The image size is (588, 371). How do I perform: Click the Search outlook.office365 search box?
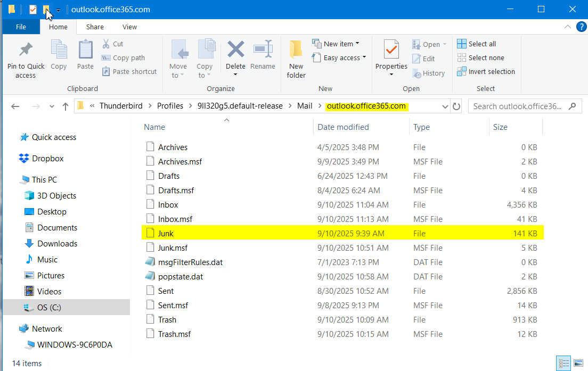[517, 106]
